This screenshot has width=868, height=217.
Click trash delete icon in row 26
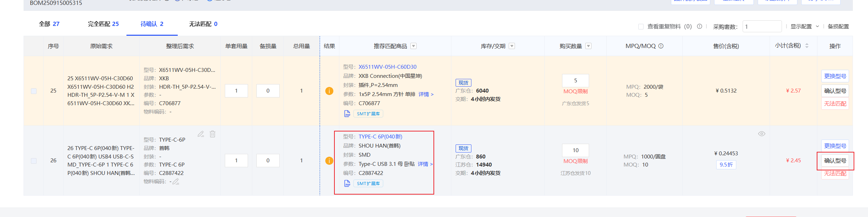click(213, 134)
